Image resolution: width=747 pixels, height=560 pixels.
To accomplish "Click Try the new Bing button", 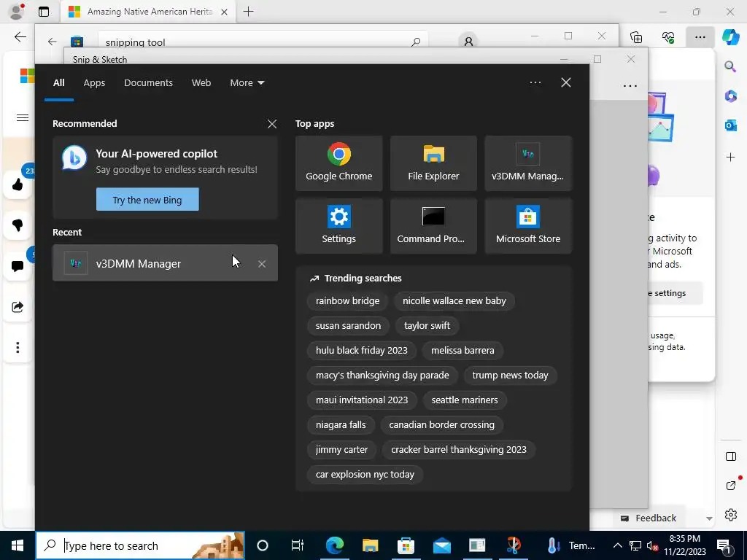I will pos(147,200).
